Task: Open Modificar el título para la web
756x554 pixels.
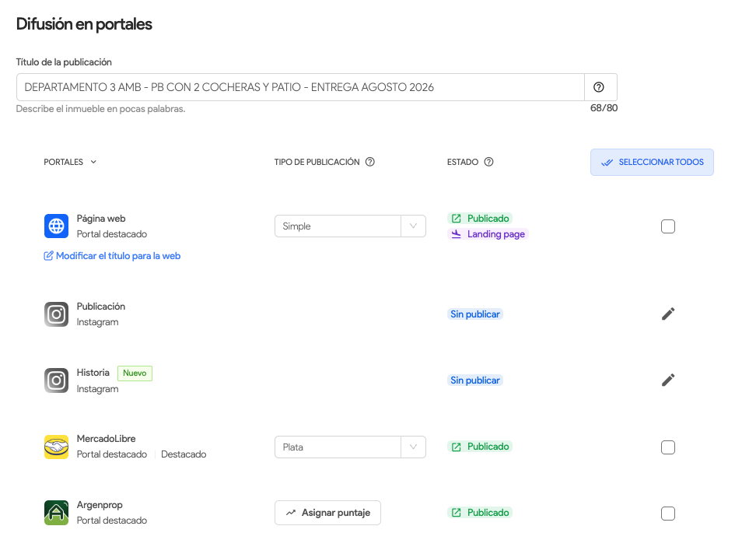Action: pyautogui.click(x=112, y=255)
